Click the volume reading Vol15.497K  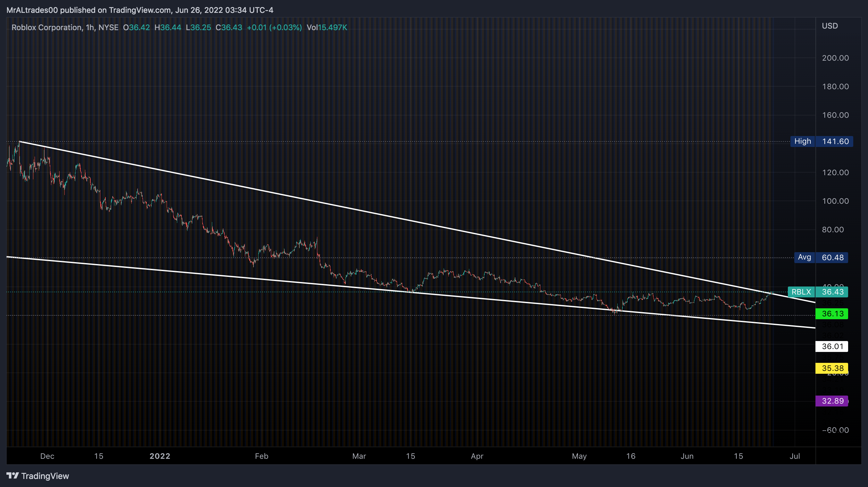coord(327,27)
